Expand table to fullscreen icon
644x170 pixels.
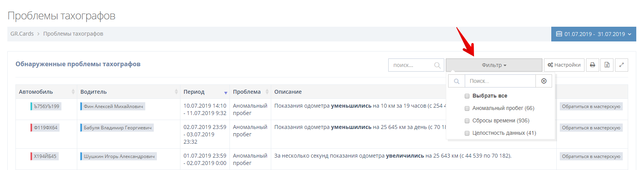pos(622,65)
